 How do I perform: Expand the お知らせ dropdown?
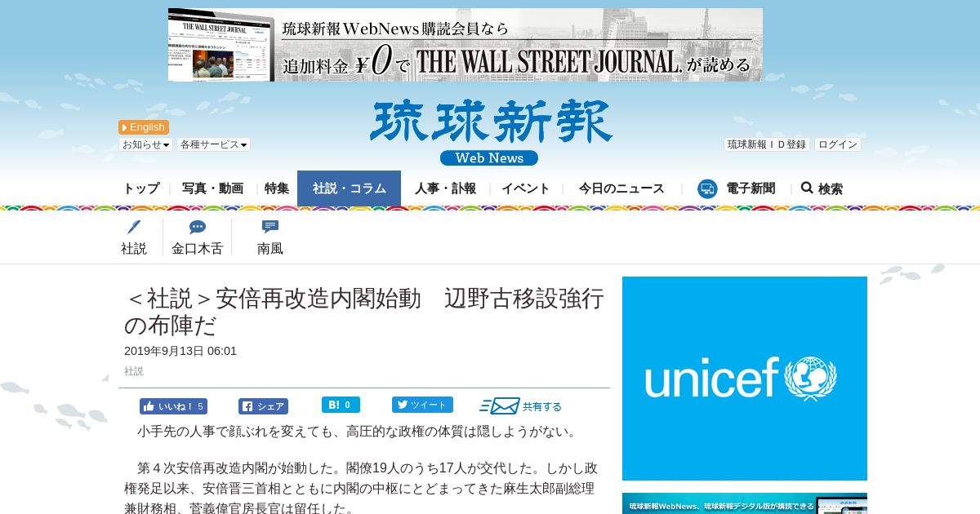(x=146, y=144)
